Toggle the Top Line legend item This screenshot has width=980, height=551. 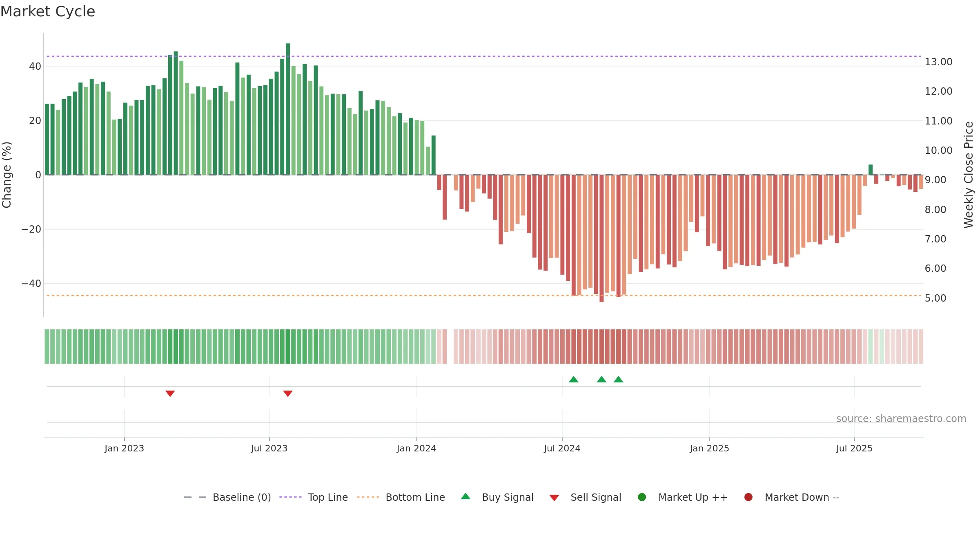tap(313, 497)
